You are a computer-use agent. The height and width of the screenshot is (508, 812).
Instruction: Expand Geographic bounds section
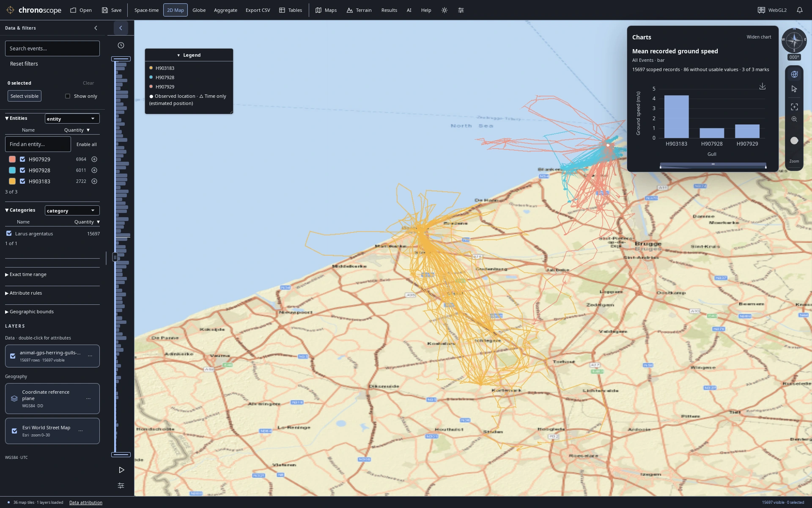pos(29,312)
